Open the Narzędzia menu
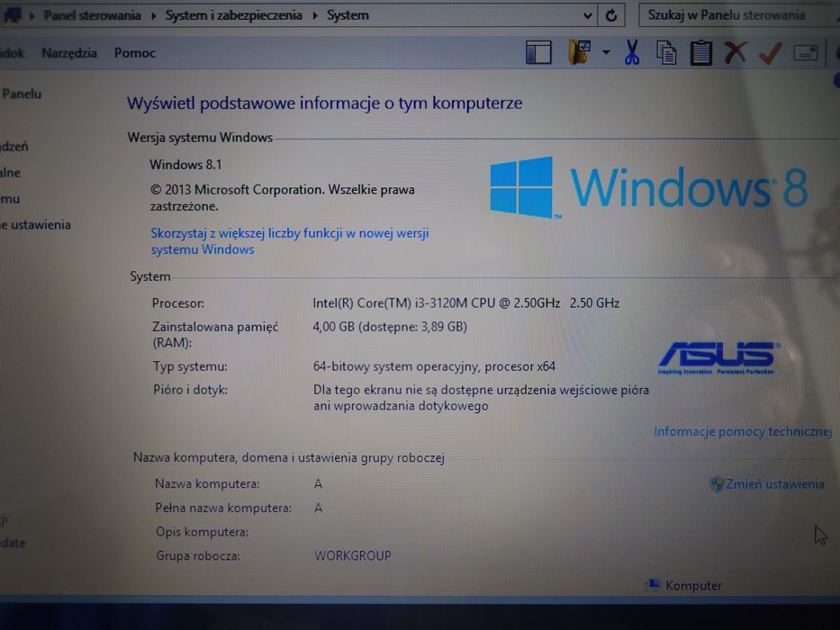This screenshot has height=630, width=840. coord(69,53)
